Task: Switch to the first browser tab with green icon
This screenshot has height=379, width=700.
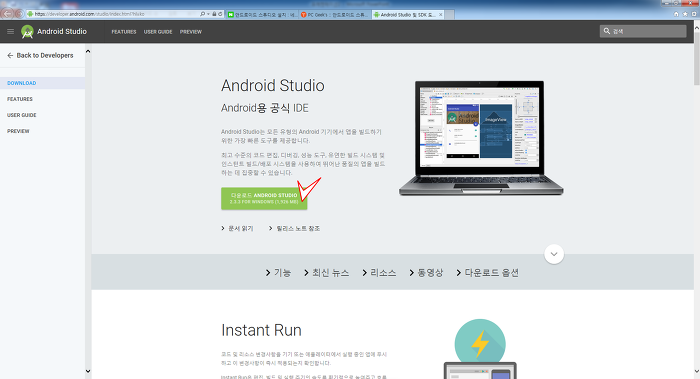Action: pos(262,14)
